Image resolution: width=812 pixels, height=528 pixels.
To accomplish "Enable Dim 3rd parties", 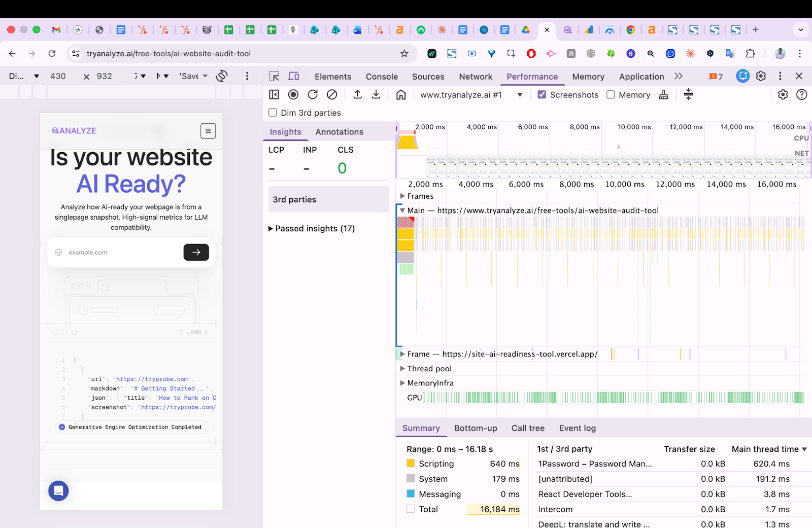I will [273, 113].
